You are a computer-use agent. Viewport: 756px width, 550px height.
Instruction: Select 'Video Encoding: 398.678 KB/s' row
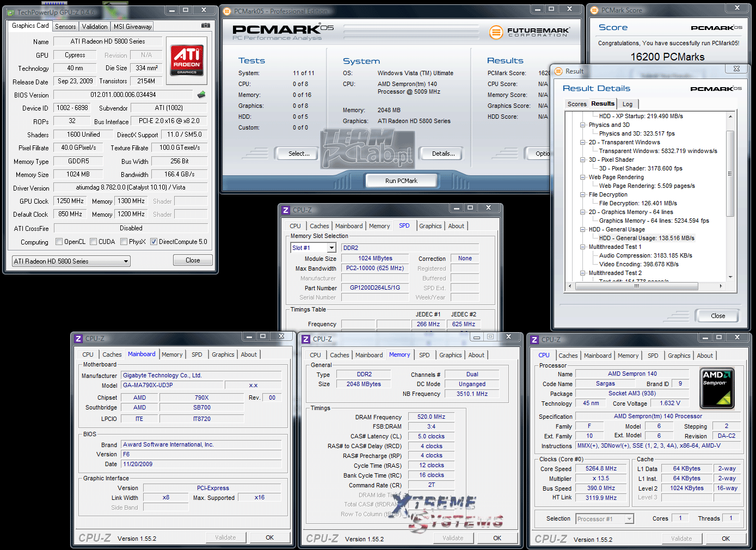639,264
